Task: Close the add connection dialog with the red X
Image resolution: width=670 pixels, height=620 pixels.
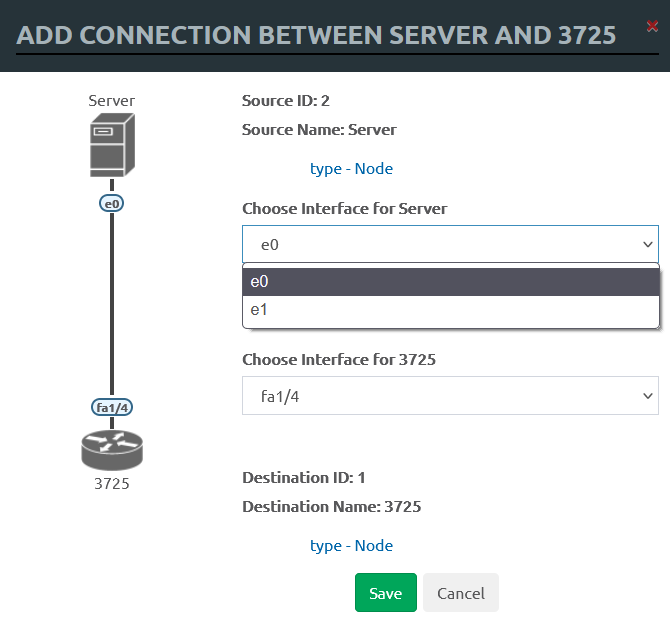Action: (x=652, y=28)
